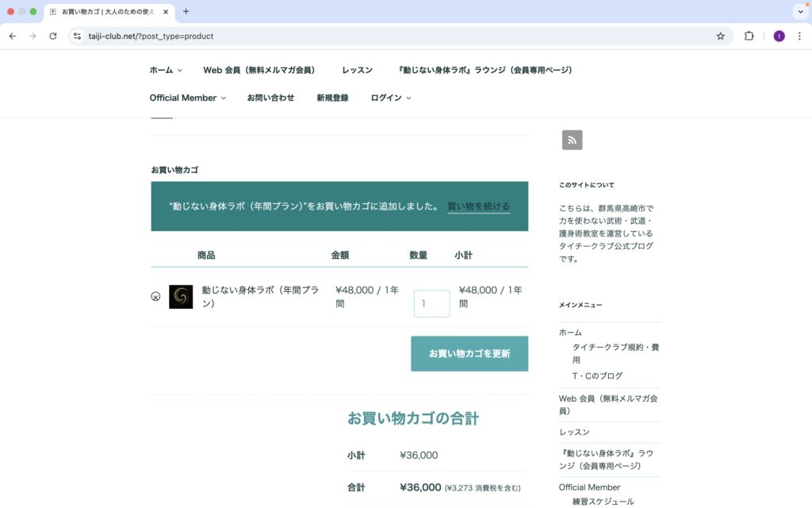Image resolution: width=812 pixels, height=508 pixels.
Task: Open the browser Extensions puzzle icon
Action: (749, 36)
